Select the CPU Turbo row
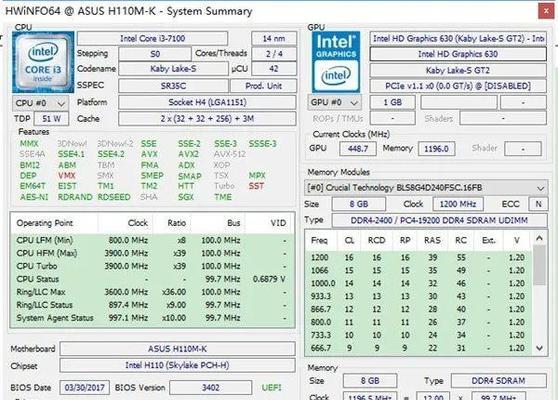The image size is (558, 400). point(153,266)
